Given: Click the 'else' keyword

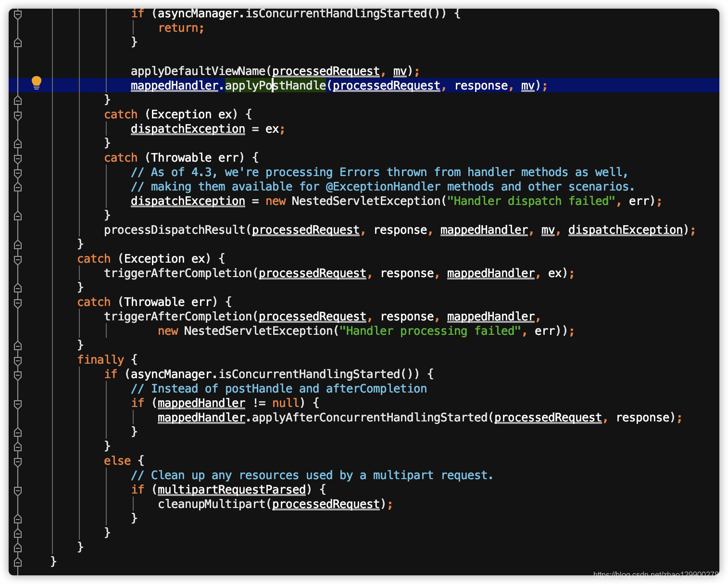Looking at the screenshot, I should 117,461.
